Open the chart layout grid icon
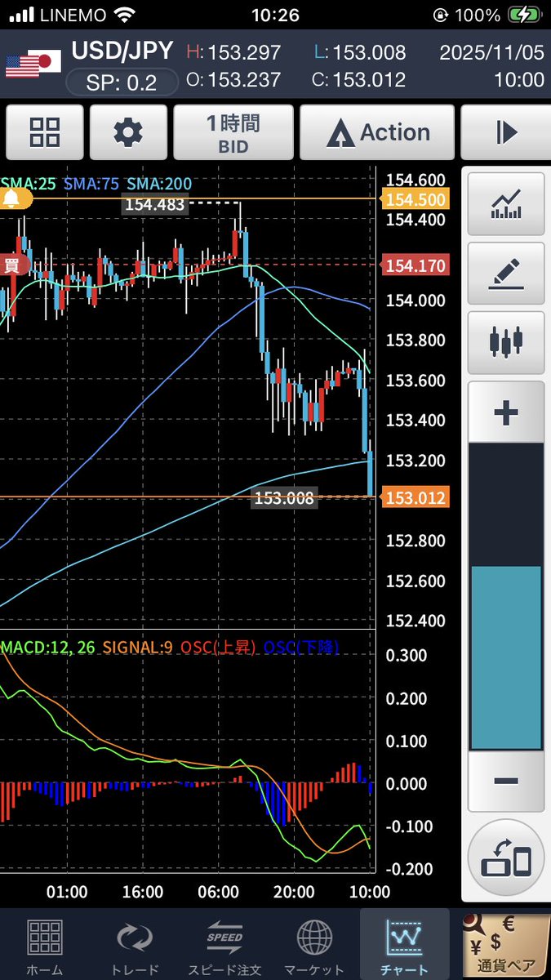551x980 pixels. point(44,132)
